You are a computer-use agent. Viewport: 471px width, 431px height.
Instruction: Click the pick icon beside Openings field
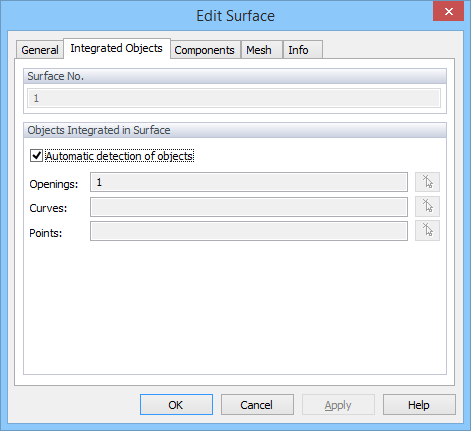coord(427,182)
